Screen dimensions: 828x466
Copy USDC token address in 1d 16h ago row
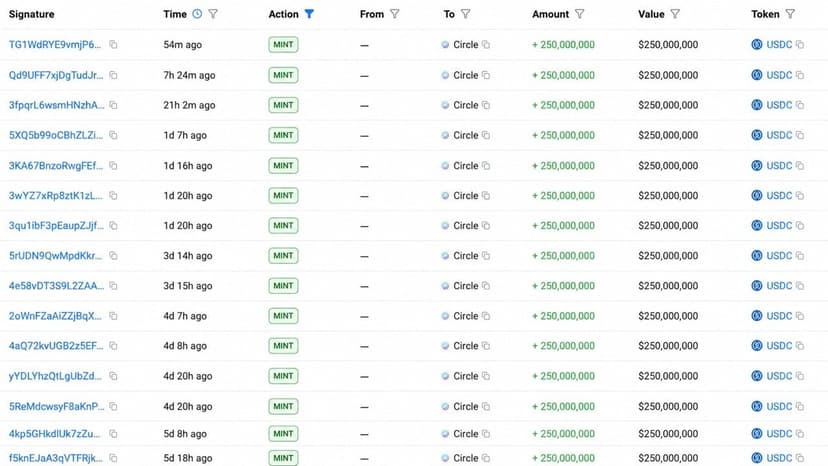[800, 165]
